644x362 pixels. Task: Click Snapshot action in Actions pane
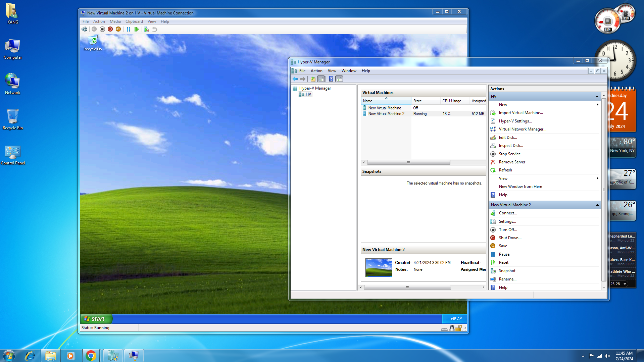(x=507, y=271)
